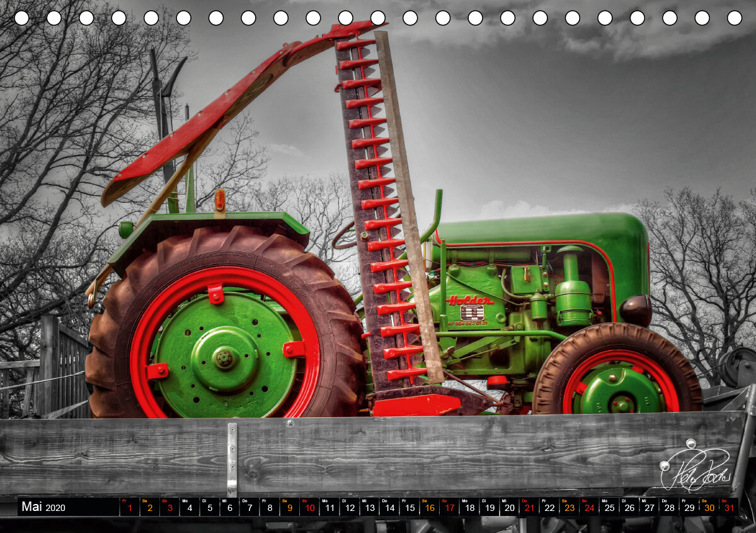The height and width of the screenshot is (533, 756).
Task: Click the first binding hole at top left
Action: [21, 18]
